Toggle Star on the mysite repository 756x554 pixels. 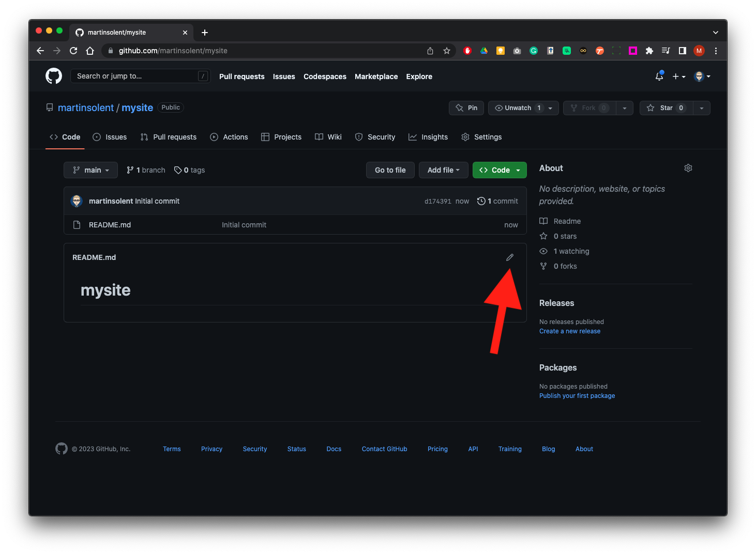point(666,108)
